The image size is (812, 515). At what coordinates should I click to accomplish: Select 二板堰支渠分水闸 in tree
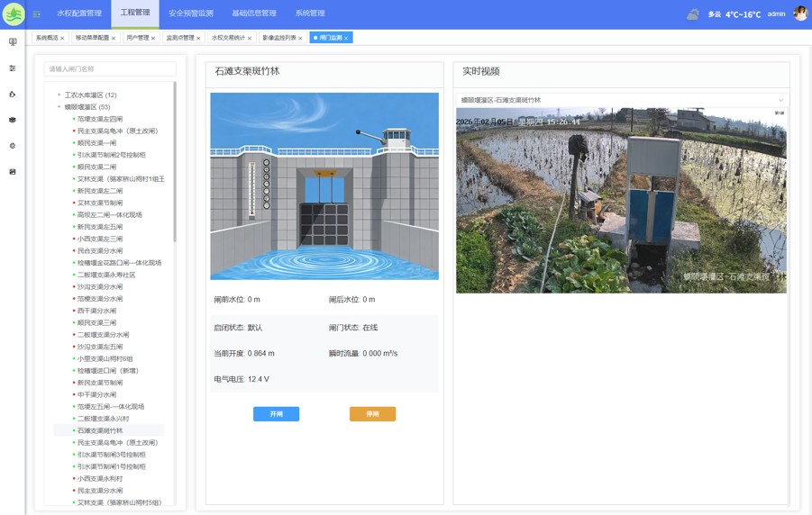(x=103, y=335)
